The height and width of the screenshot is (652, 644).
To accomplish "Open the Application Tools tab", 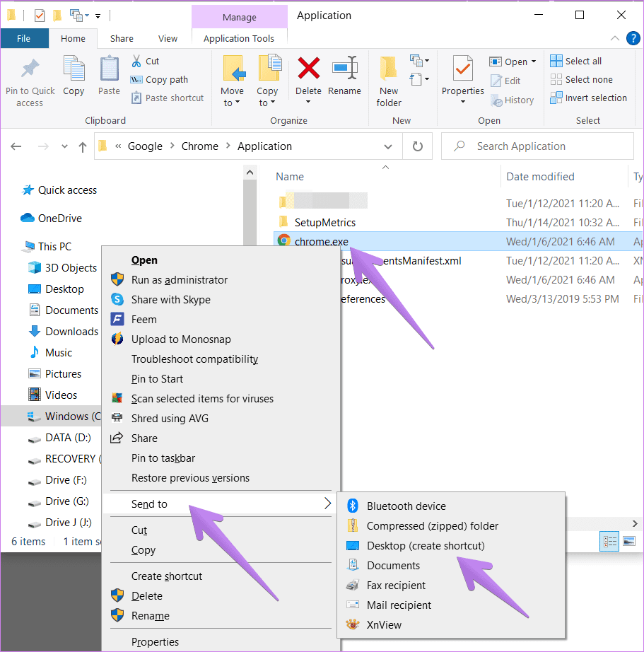I will (x=239, y=39).
